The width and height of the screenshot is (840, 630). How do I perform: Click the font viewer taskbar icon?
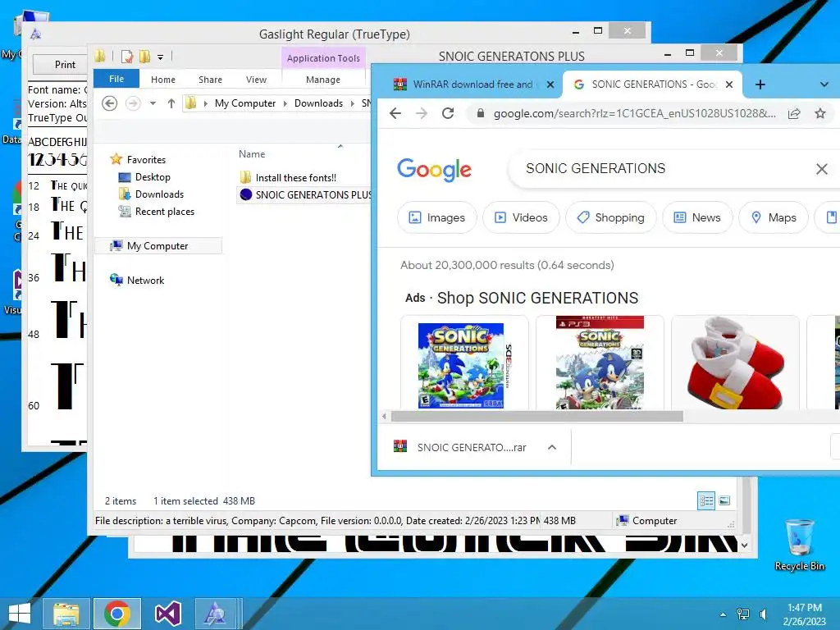pyautogui.click(x=215, y=614)
